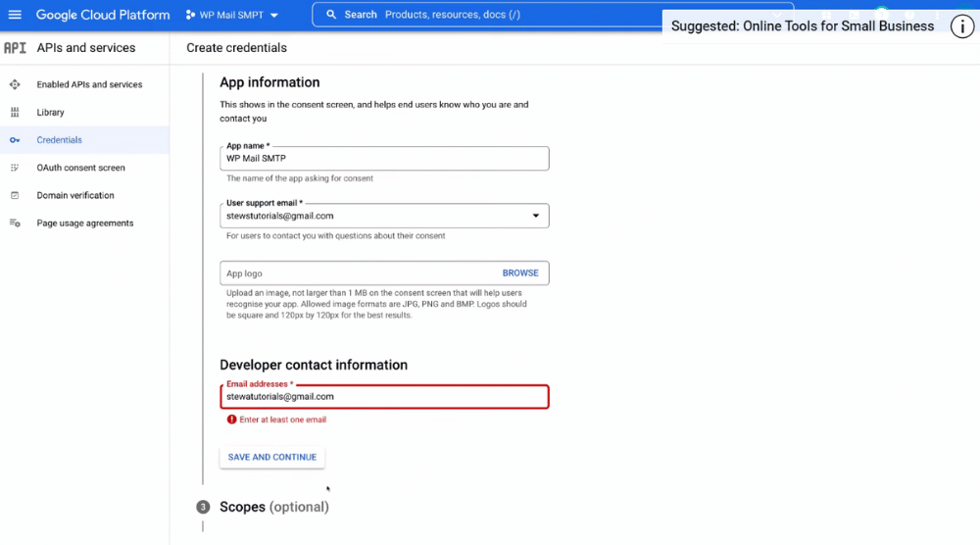Click BROWSE to upload app logo
980x545 pixels.
click(x=520, y=273)
